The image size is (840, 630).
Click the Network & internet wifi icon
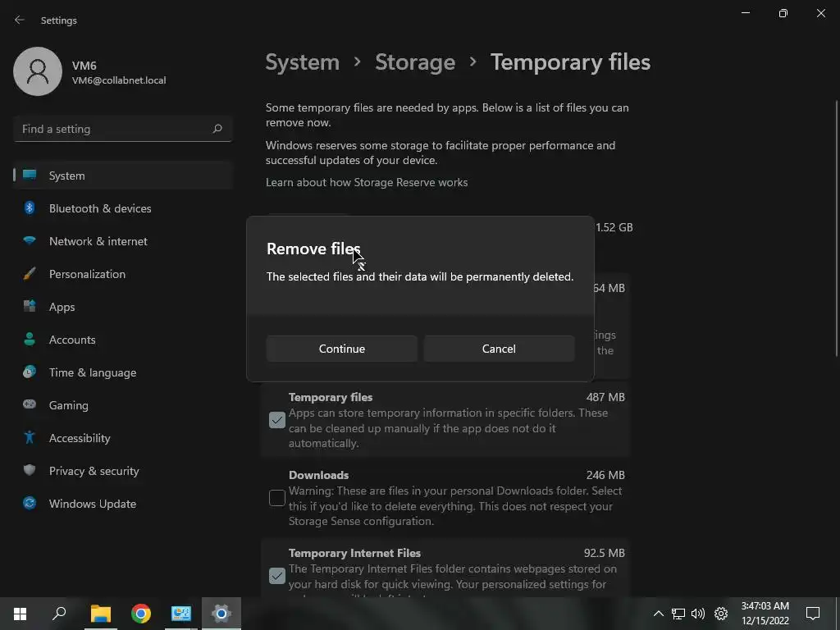click(30, 240)
